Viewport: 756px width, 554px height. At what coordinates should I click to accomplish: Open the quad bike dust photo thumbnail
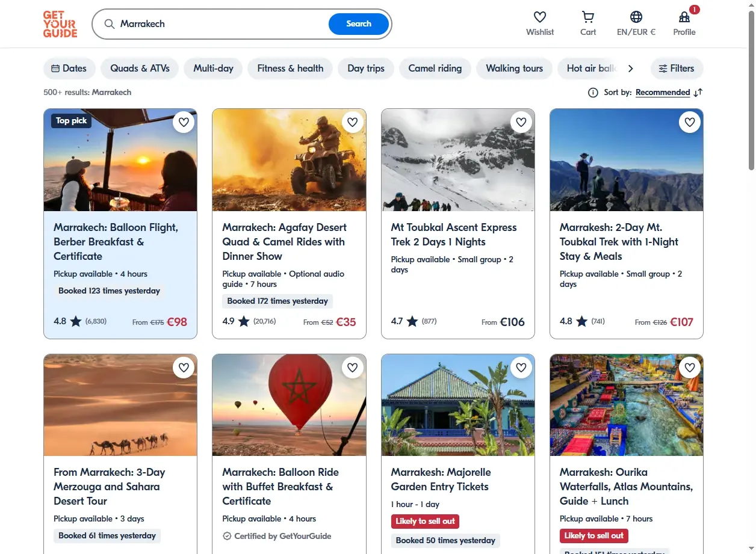[x=289, y=160]
